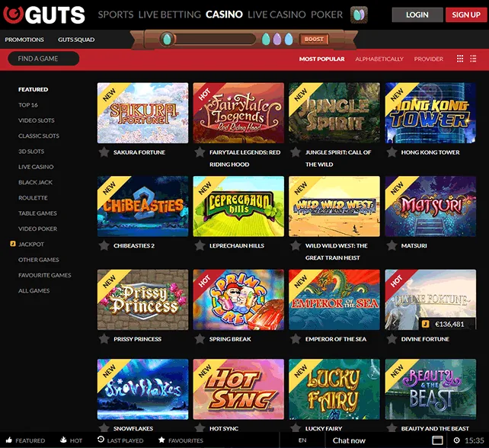This screenshot has width=489, height=448.
Task: Open the window icon next to the clock
Action: [x=438, y=440]
